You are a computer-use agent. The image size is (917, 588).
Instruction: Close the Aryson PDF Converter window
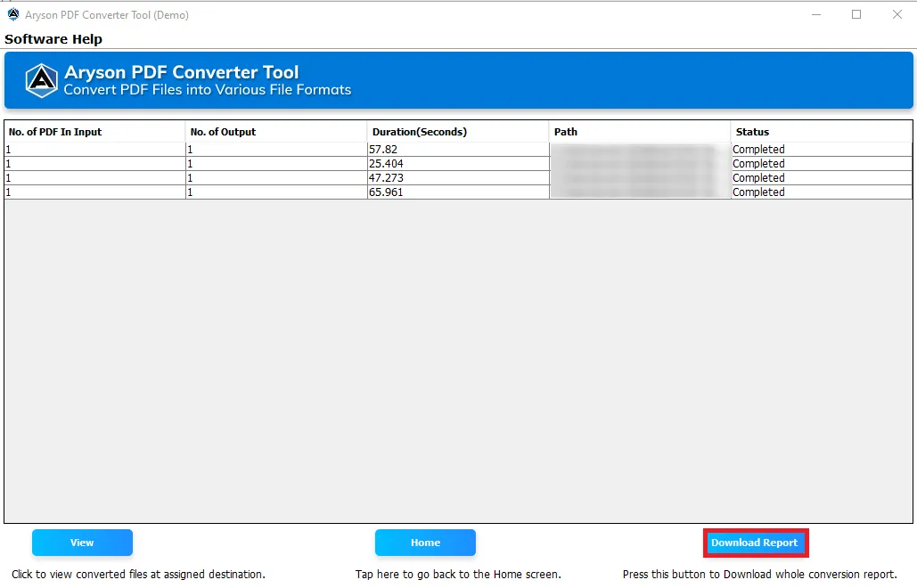coord(897,14)
